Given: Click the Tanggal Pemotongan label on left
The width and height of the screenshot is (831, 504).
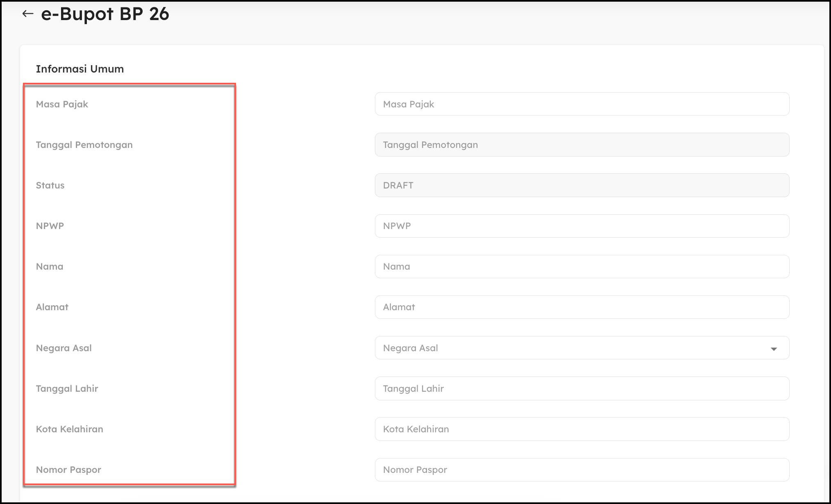Looking at the screenshot, I should (x=84, y=145).
